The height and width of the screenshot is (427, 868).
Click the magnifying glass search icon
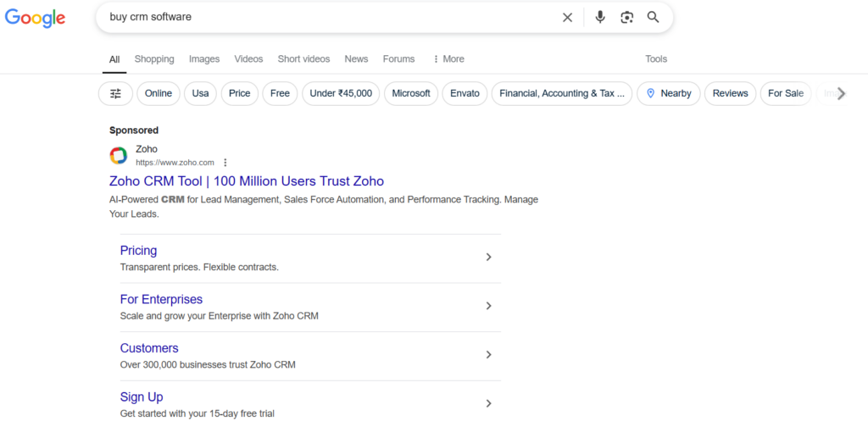pos(654,17)
